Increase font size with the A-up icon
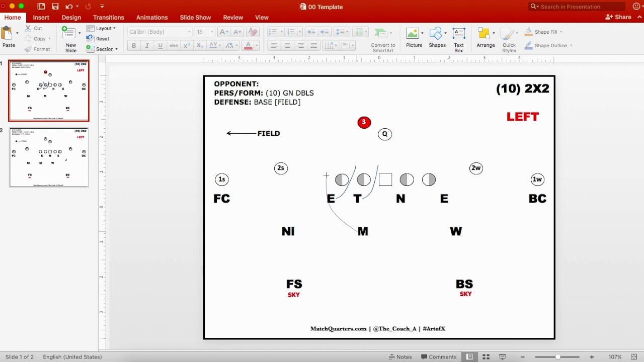Viewport: 644px width, 362px height. (x=224, y=32)
